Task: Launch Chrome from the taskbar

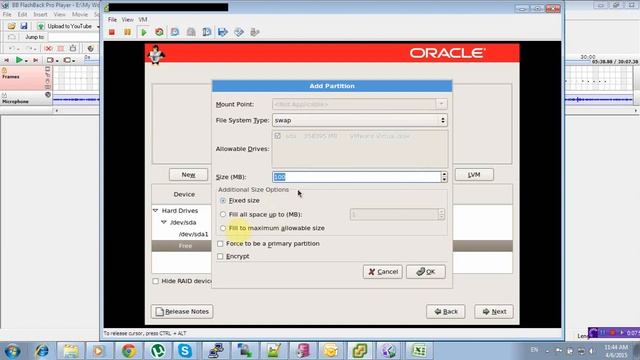Action: (129, 351)
